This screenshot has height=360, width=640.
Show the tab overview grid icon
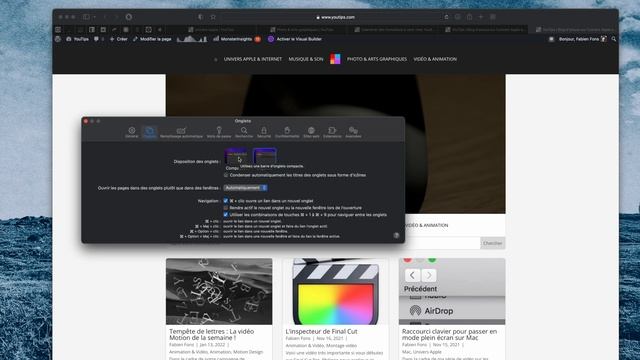coord(493,17)
